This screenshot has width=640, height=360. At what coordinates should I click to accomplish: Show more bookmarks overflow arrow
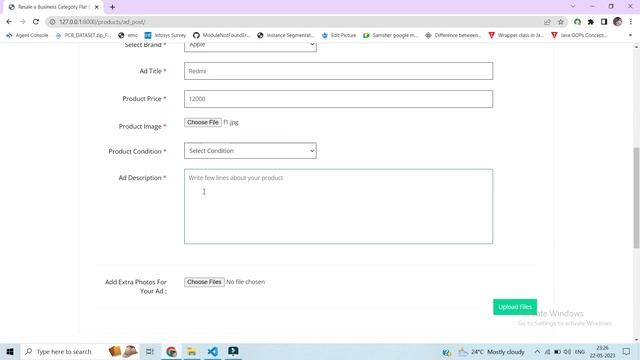(630, 36)
